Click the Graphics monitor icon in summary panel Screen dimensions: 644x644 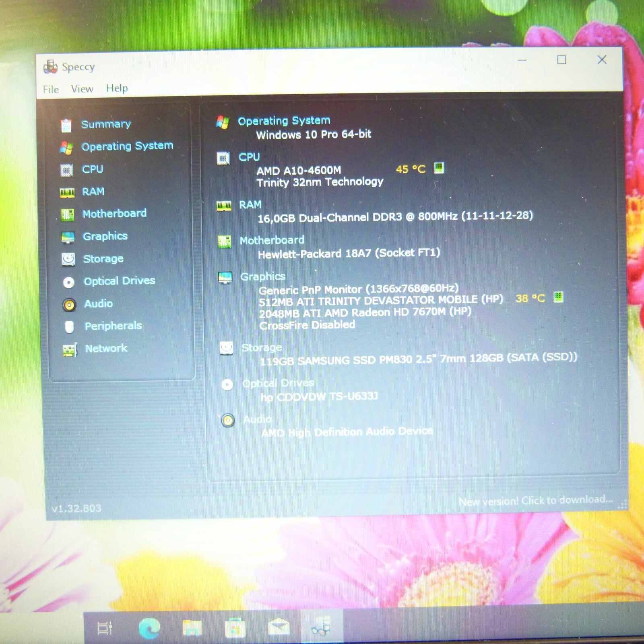tap(225, 278)
